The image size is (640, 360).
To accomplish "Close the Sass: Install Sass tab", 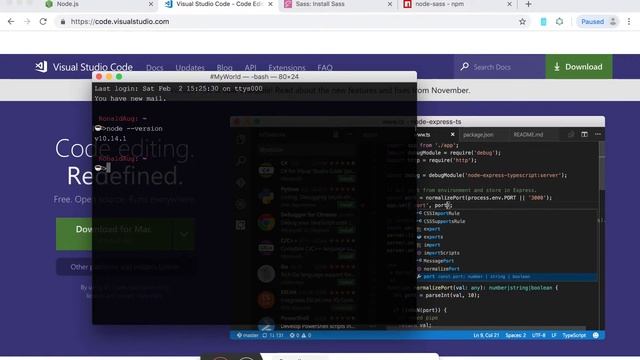I will [389, 4].
